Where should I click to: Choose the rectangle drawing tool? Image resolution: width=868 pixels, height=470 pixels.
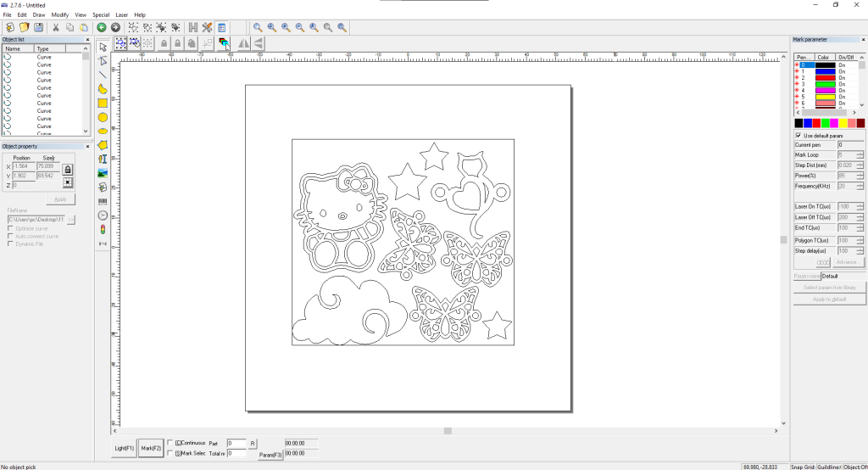click(103, 103)
